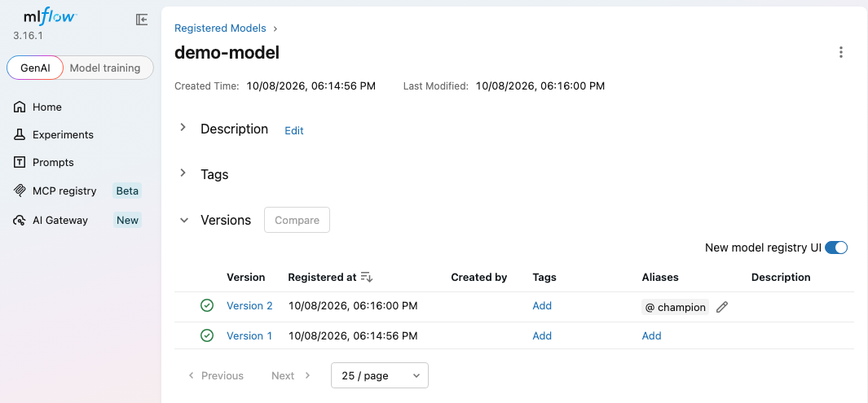Open the Version 2 link
868x403 pixels.
249,305
